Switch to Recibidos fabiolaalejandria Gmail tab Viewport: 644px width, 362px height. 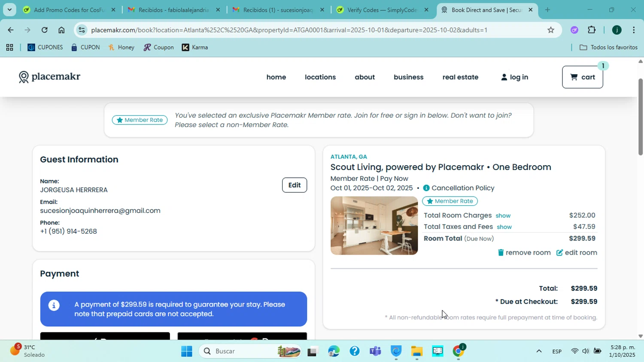(x=173, y=9)
